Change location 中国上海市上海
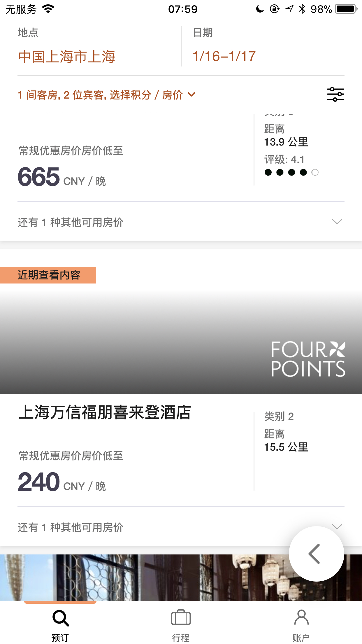Screen dimensions: 362x644 click(67, 56)
